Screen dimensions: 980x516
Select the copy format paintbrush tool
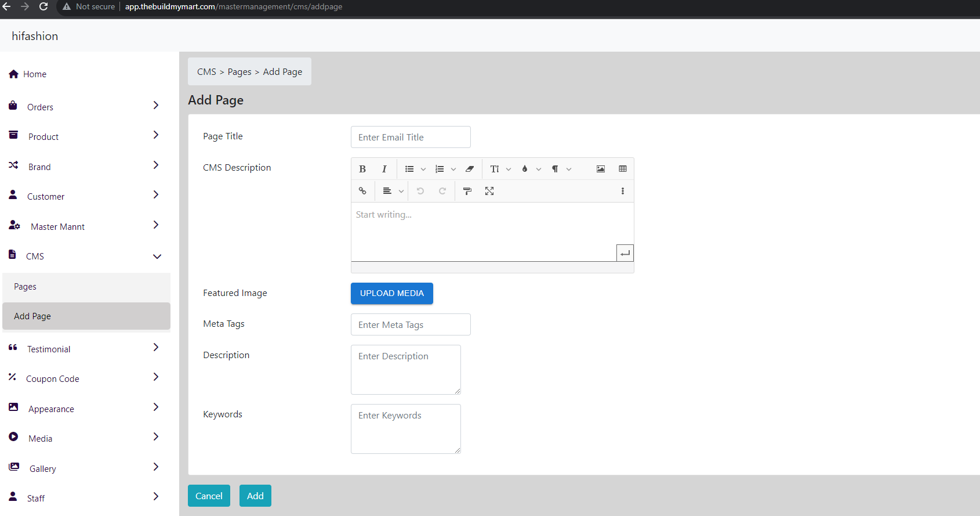coord(467,191)
